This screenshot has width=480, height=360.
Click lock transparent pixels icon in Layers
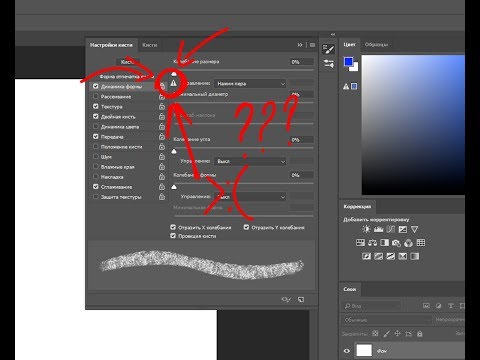(375, 333)
